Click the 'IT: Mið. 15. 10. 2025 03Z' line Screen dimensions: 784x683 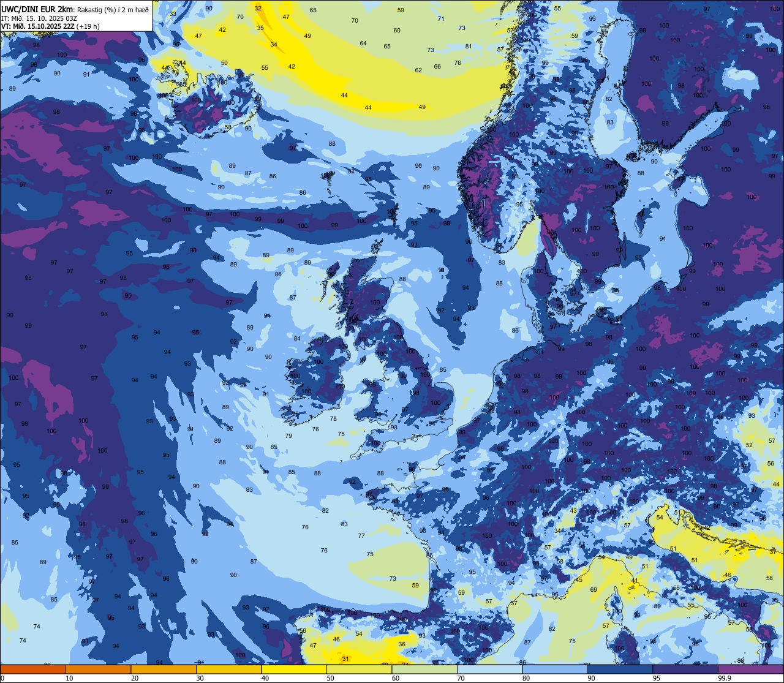[40, 18]
